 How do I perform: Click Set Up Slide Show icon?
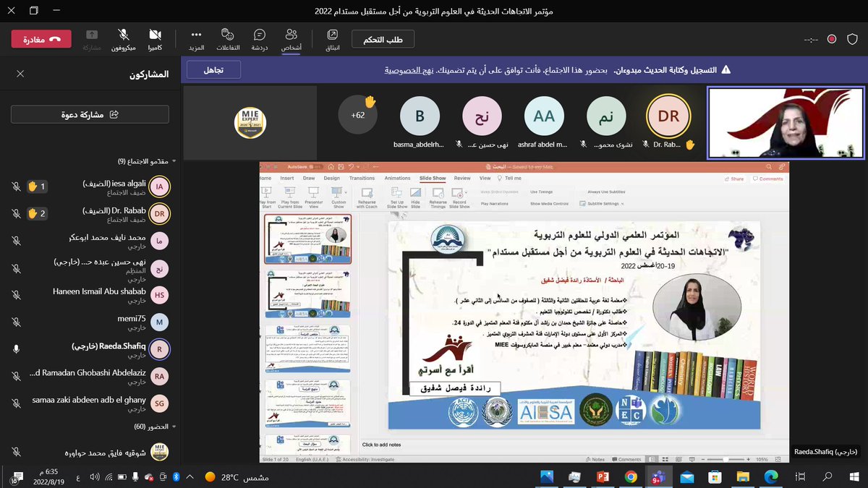(x=397, y=197)
